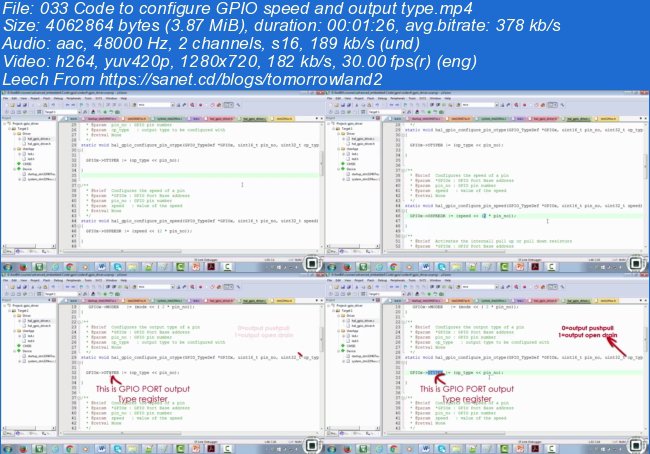Screen dimensions: 650x454
Task: Click the Save icon in top-left frame
Action: click(19, 105)
